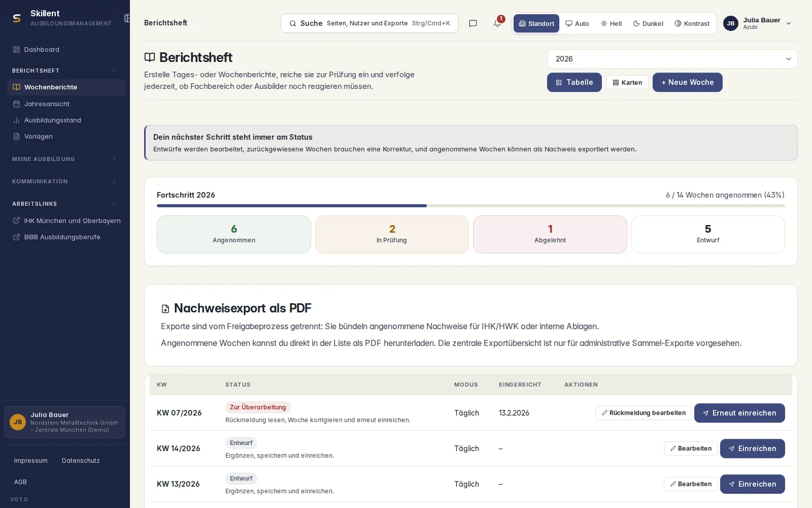Switch to Tabelle view
The width and height of the screenshot is (812, 508).
tap(574, 82)
